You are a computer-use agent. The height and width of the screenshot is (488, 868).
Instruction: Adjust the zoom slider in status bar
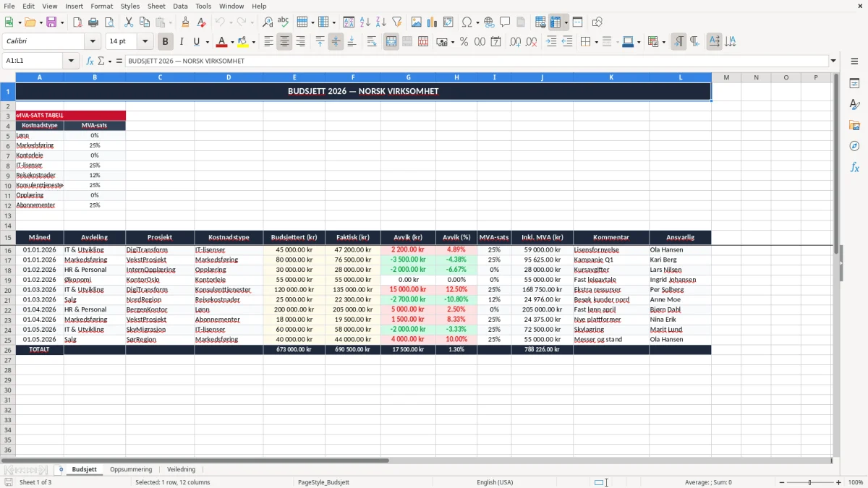809,482
